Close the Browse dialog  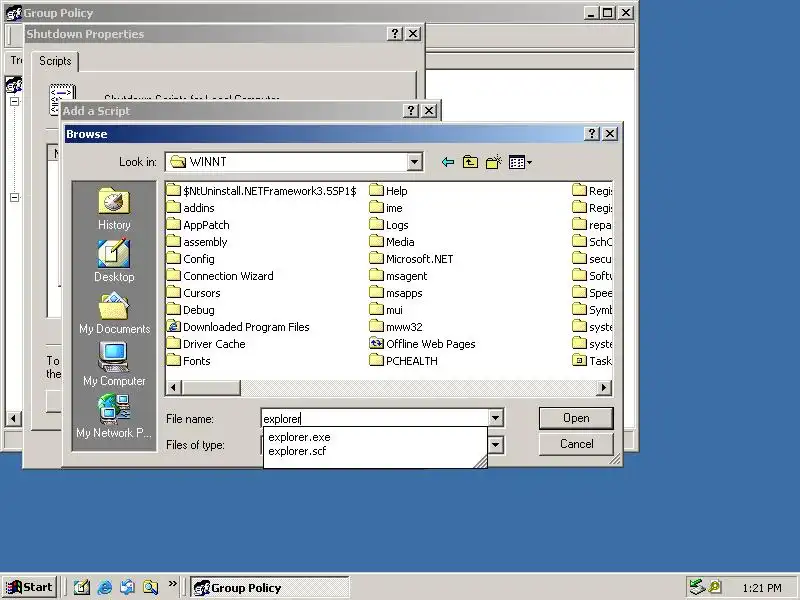click(610, 134)
